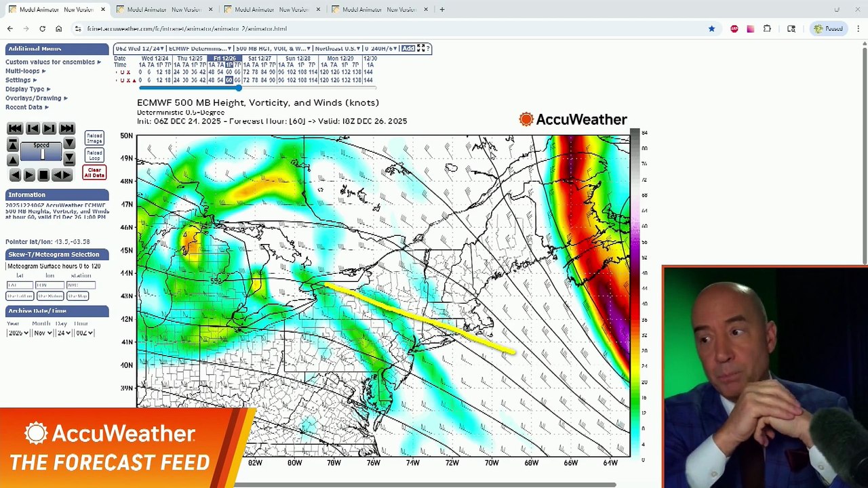Open the browser extensions puzzle icon
This screenshot has width=868, height=488.
click(x=767, y=28)
